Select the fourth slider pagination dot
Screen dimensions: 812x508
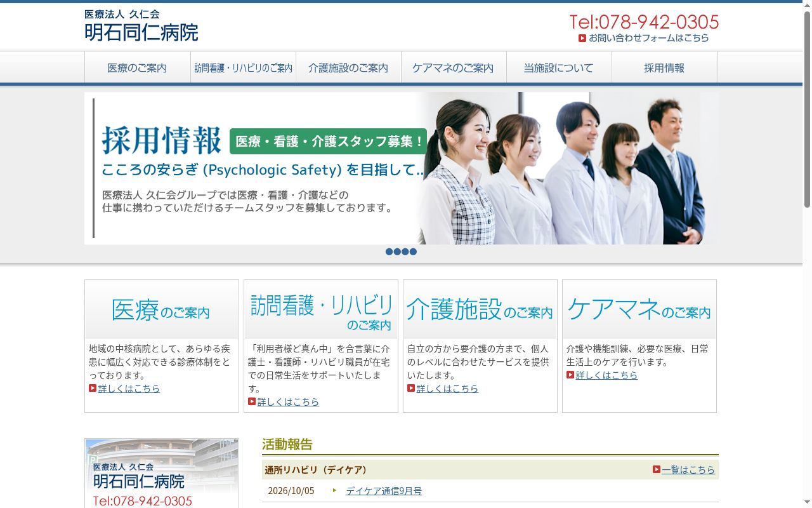[x=413, y=251]
